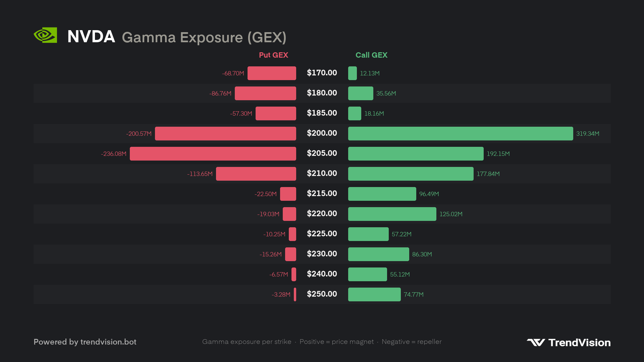Select the Call GEX legend label

pyautogui.click(x=371, y=55)
